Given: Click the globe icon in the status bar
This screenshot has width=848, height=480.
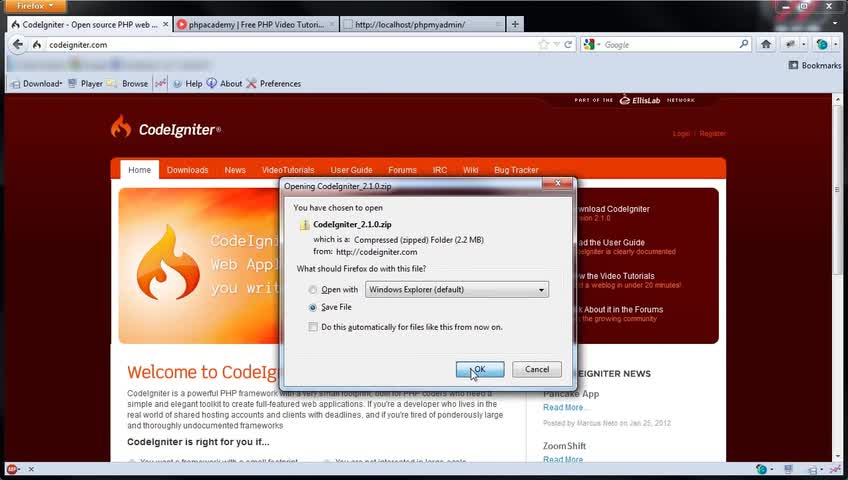Looking at the screenshot, I should point(762,469).
